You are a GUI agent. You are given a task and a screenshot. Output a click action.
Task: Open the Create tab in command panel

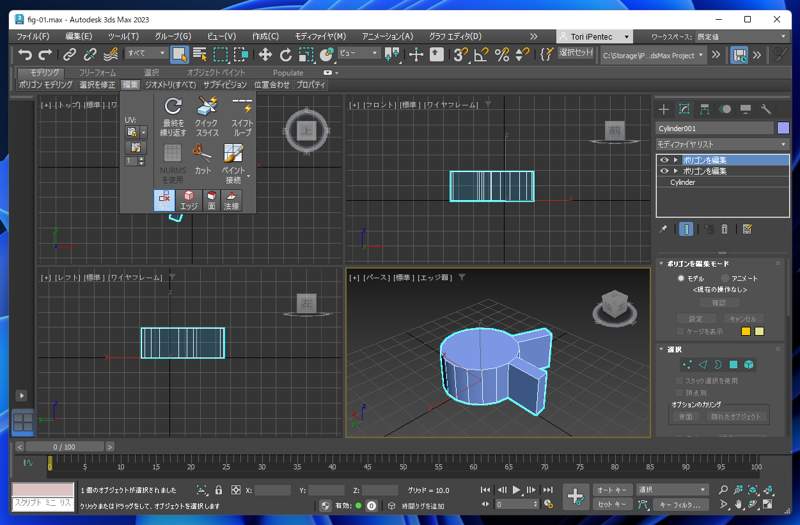(664, 109)
